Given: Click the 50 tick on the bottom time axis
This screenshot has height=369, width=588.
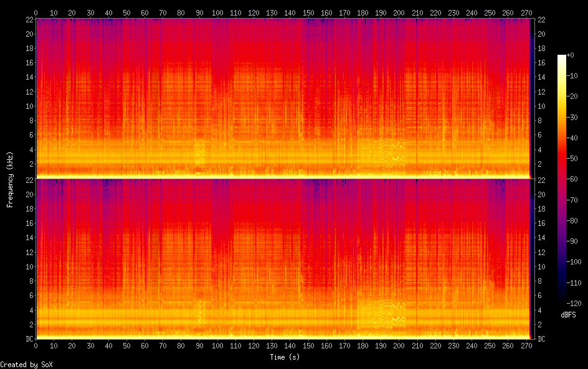Looking at the screenshot, I should point(126,347).
